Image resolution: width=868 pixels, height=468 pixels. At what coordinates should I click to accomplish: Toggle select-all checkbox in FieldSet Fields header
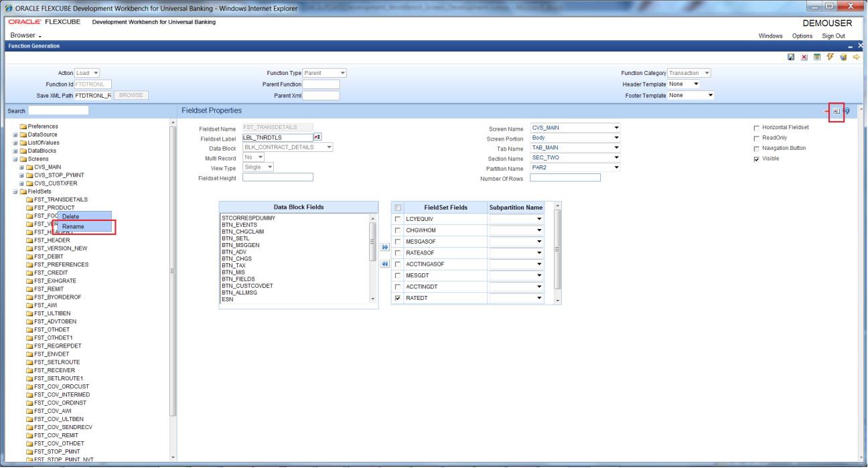coord(399,208)
